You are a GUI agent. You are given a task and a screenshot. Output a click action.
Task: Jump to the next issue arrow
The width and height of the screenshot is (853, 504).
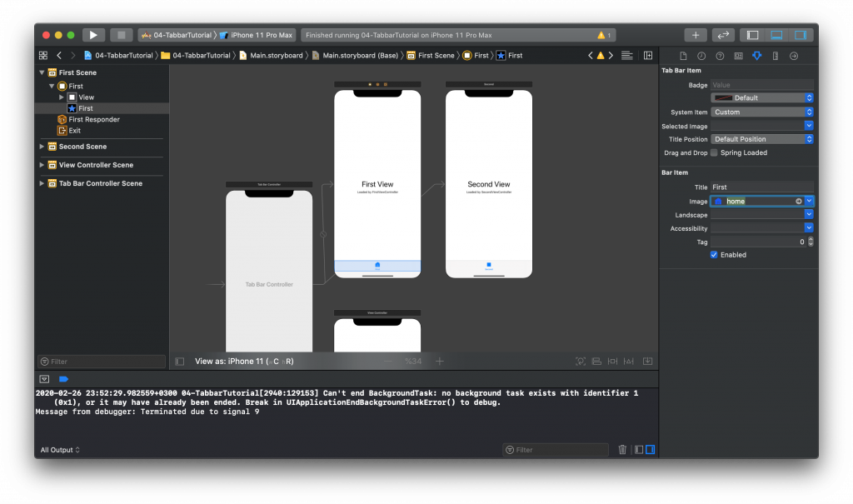click(x=611, y=56)
